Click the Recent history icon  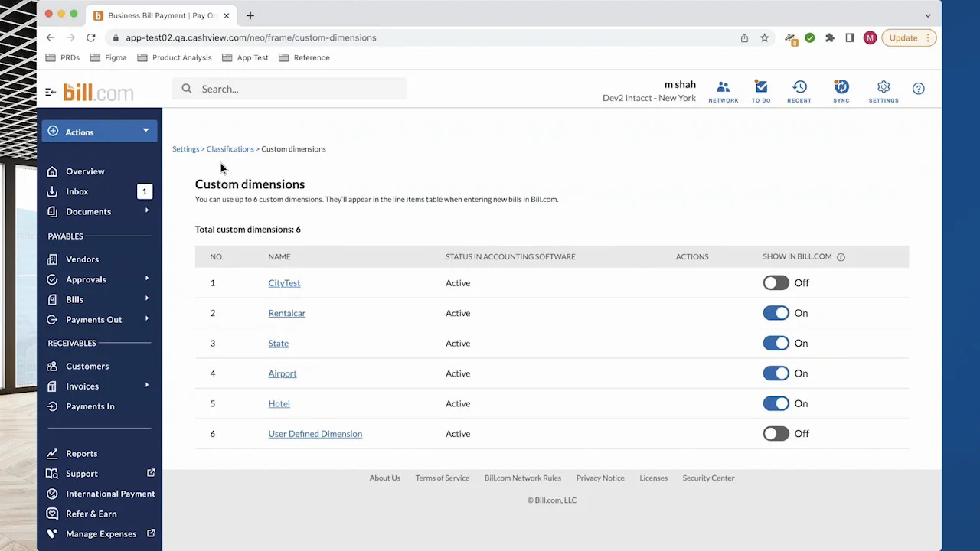(x=799, y=90)
